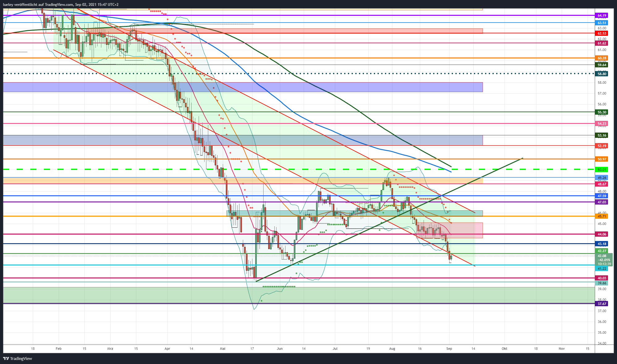Click the 17 date label after Mai

pos(252,349)
